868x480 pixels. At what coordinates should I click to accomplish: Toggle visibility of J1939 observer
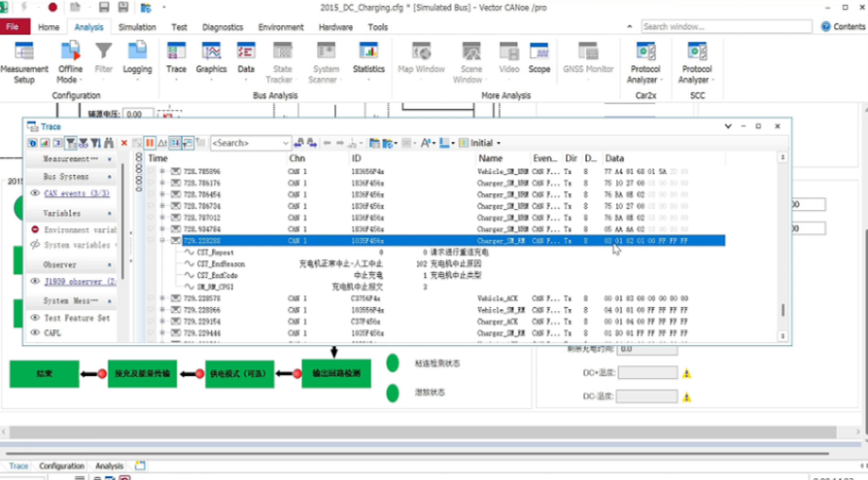click(x=35, y=281)
